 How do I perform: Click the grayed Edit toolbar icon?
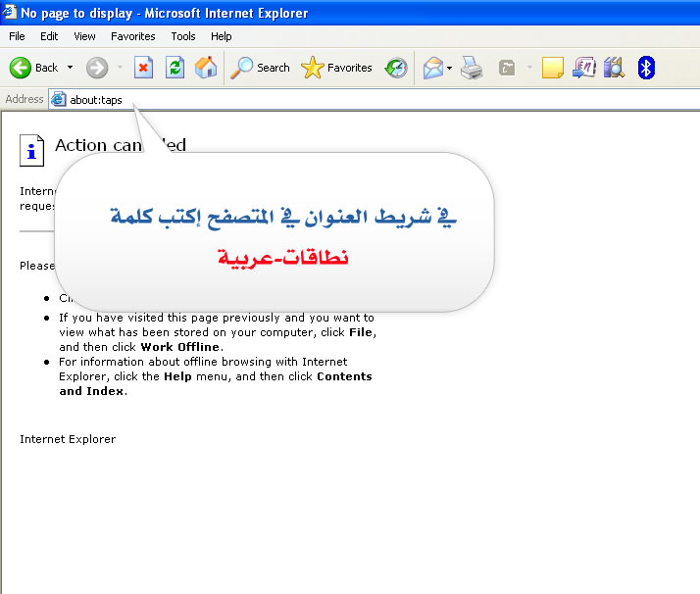[x=507, y=68]
